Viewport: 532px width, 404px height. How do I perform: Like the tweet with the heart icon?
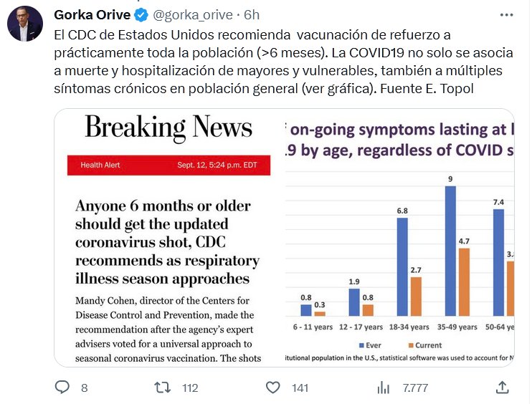[x=272, y=388]
